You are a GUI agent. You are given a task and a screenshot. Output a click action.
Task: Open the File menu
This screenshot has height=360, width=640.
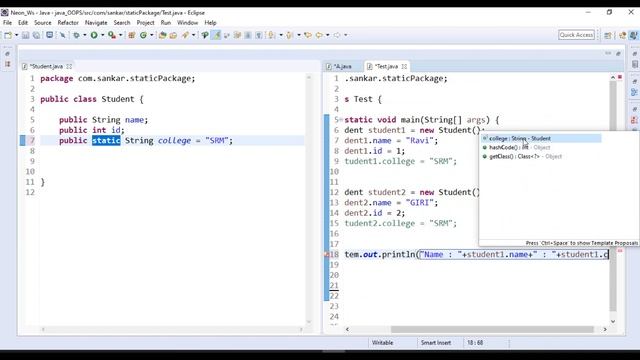tap(7, 23)
